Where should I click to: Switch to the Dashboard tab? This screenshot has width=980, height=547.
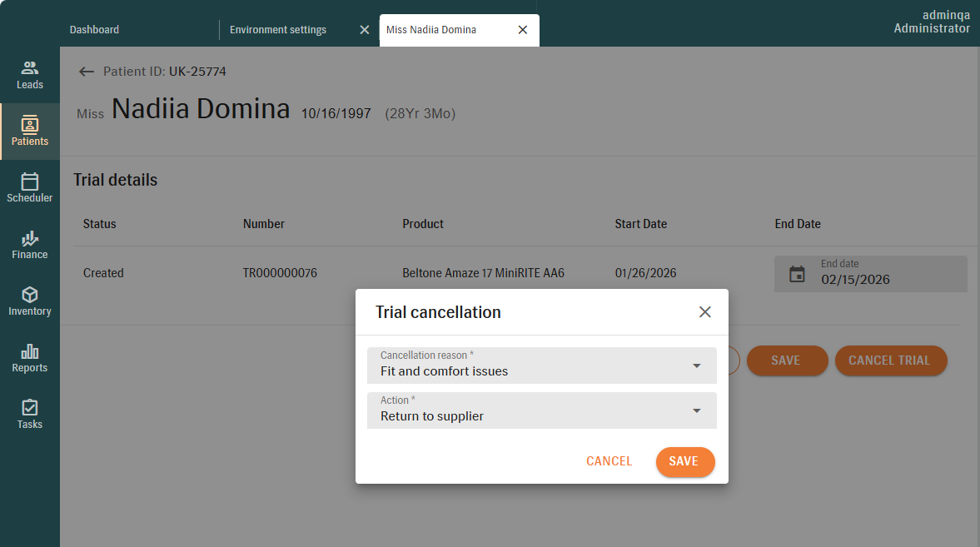pos(94,30)
